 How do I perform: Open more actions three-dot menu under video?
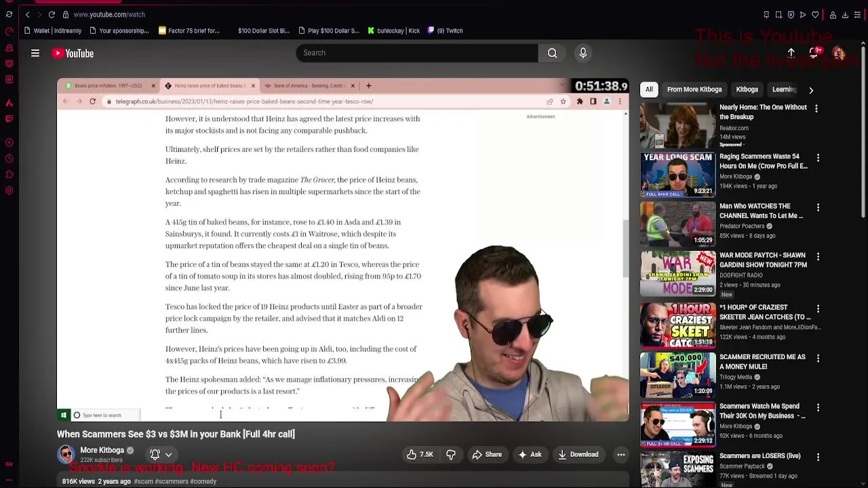click(620, 455)
